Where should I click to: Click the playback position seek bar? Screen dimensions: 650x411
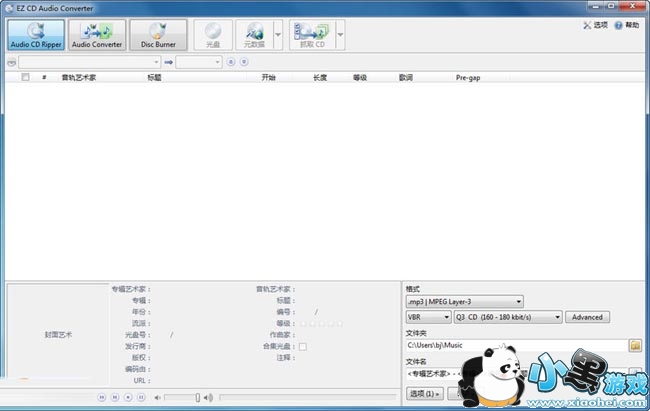[308, 397]
